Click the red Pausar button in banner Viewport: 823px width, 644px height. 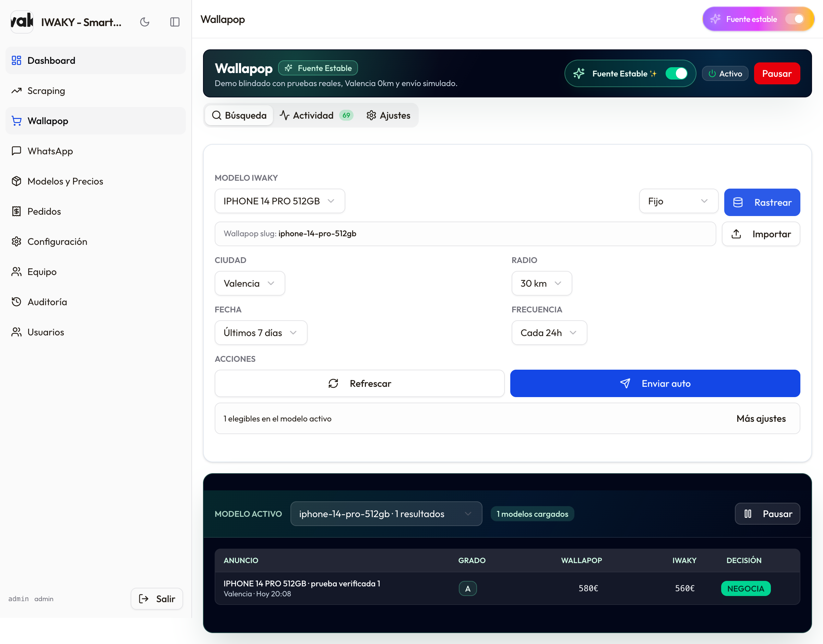tap(777, 73)
